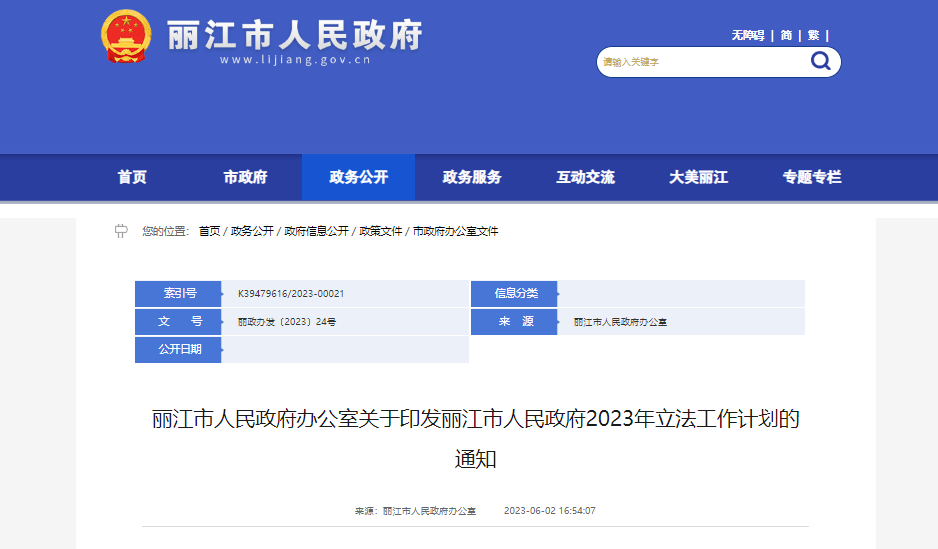938x549 pixels.
Task: Click the 索引号 label cell
Action: [178, 294]
